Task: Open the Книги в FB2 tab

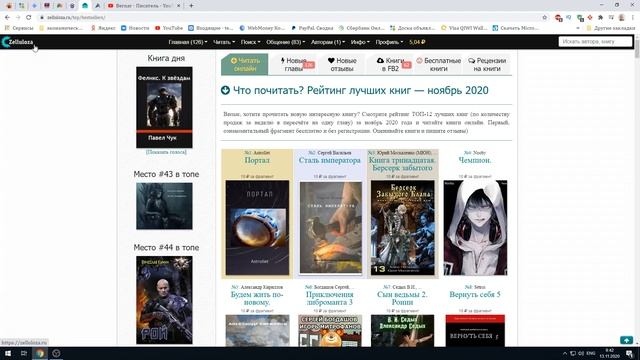Action: [390, 64]
